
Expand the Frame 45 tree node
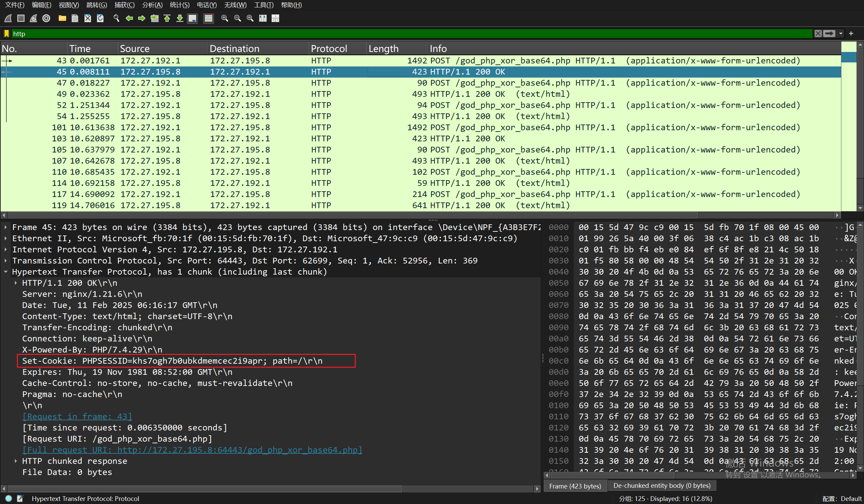point(5,227)
